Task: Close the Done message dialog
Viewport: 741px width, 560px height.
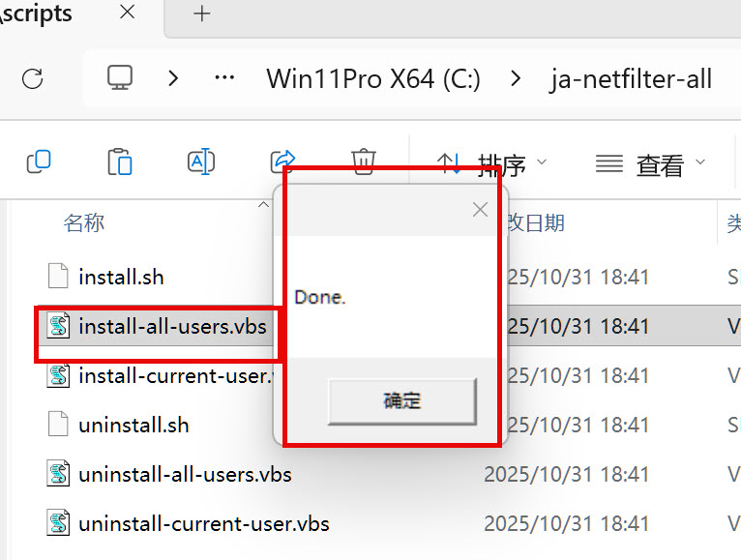Action: pyautogui.click(x=480, y=209)
